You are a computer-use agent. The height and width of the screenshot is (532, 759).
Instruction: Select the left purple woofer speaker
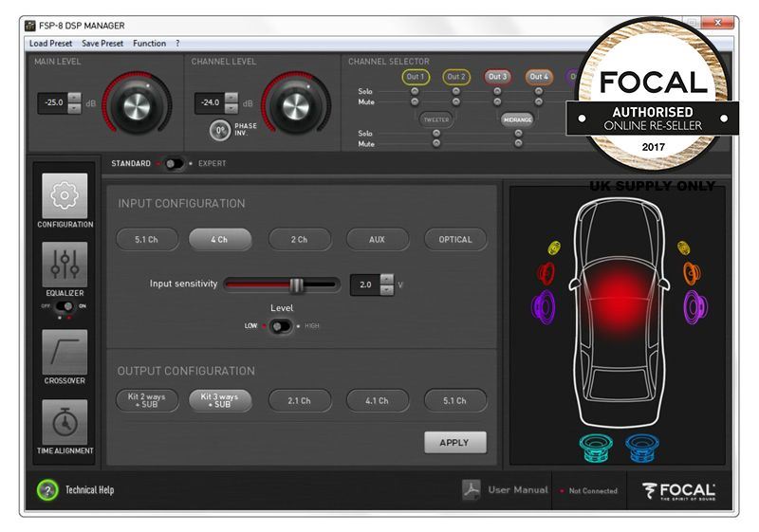[544, 306]
